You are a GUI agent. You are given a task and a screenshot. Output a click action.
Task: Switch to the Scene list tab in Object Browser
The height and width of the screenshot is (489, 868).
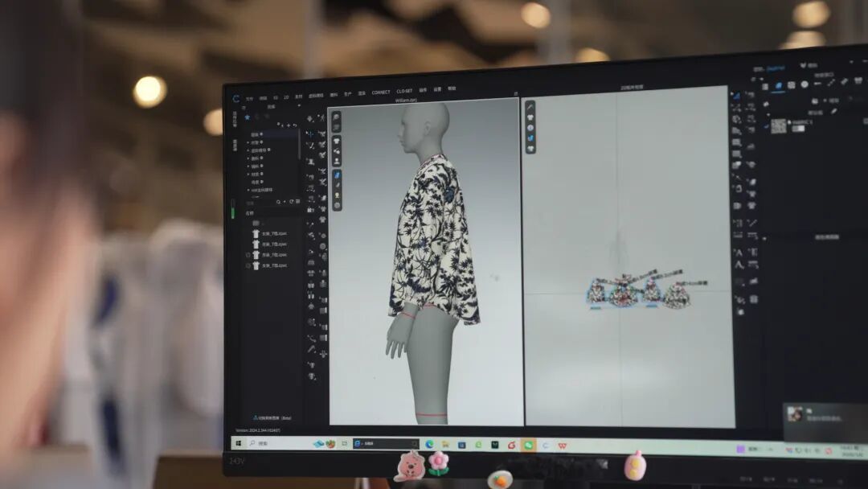pos(765,86)
